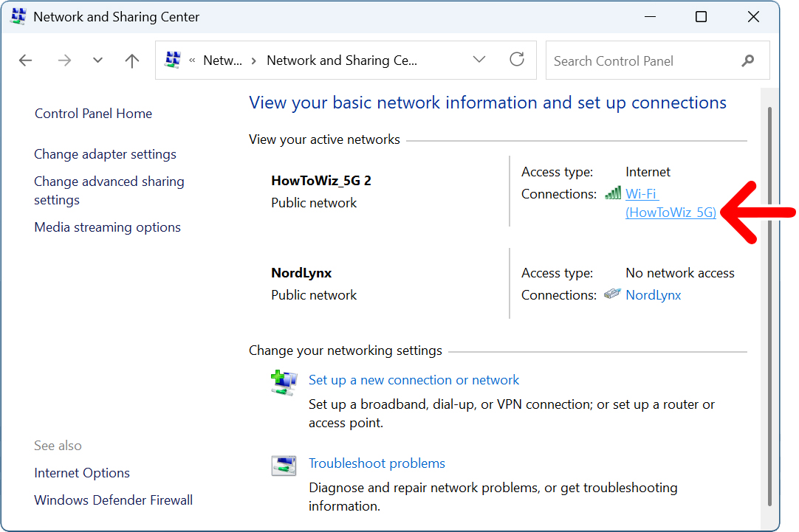The height and width of the screenshot is (532, 799).
Task: Click the Wi-Fi signal strength icon
Action: tap(612, 193)
